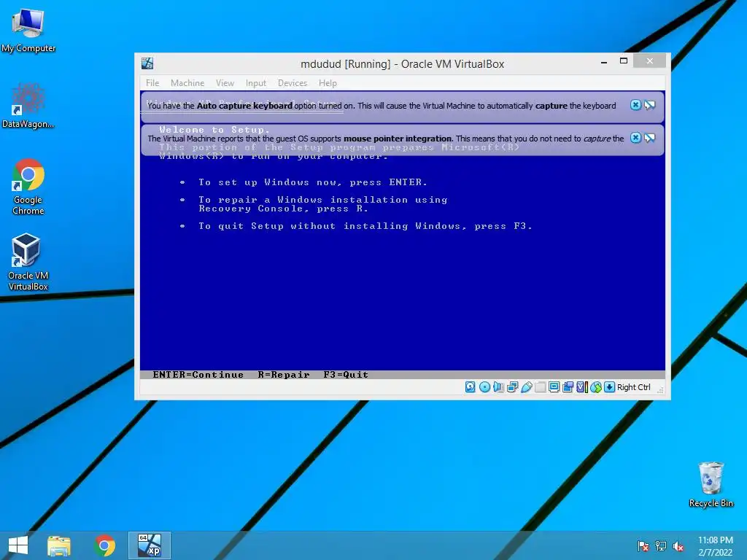Screen dimensions: 747x560
Task: Open File Explorer from the taskbar
Action: (x=59, y=545)
